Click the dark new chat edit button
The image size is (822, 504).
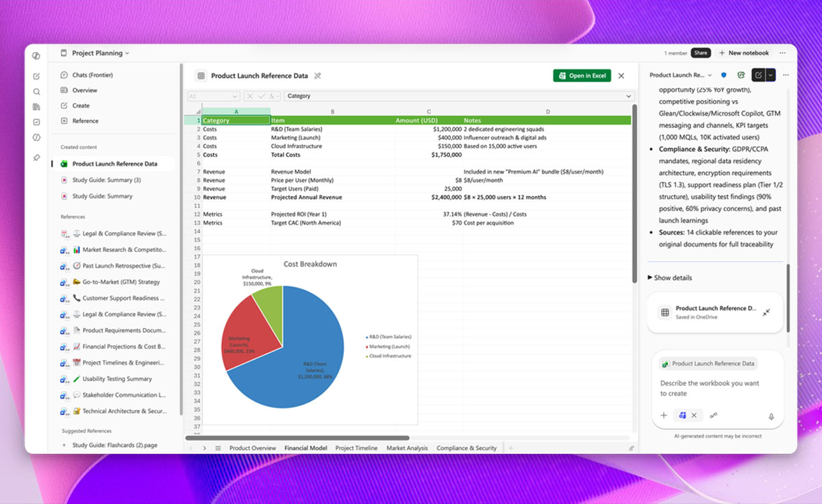758,75
